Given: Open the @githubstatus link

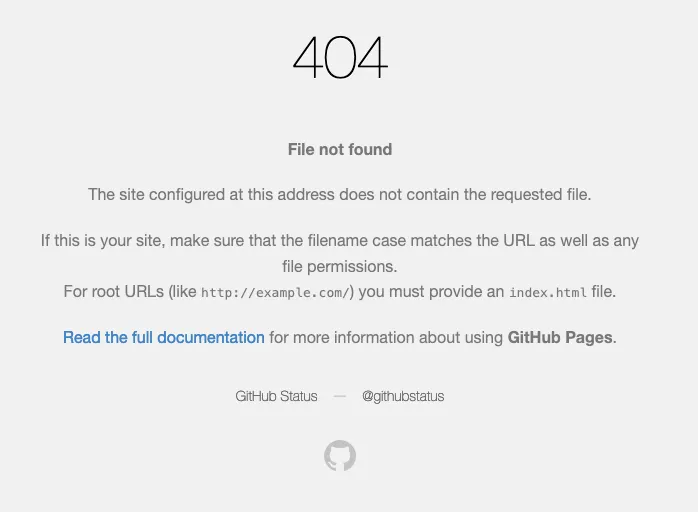Looking at the screenshot, I should coord(403,396).
